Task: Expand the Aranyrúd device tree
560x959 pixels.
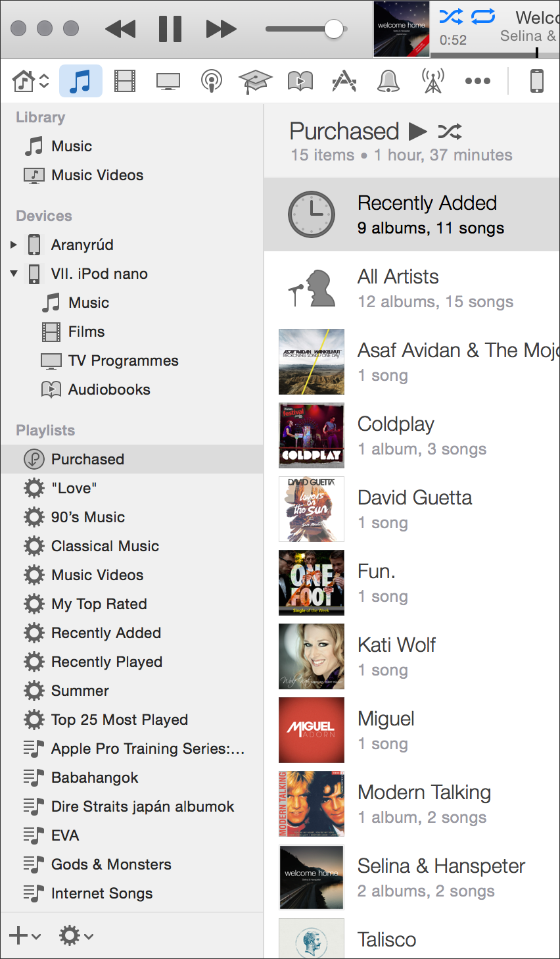Action: [x=14, y=245]
